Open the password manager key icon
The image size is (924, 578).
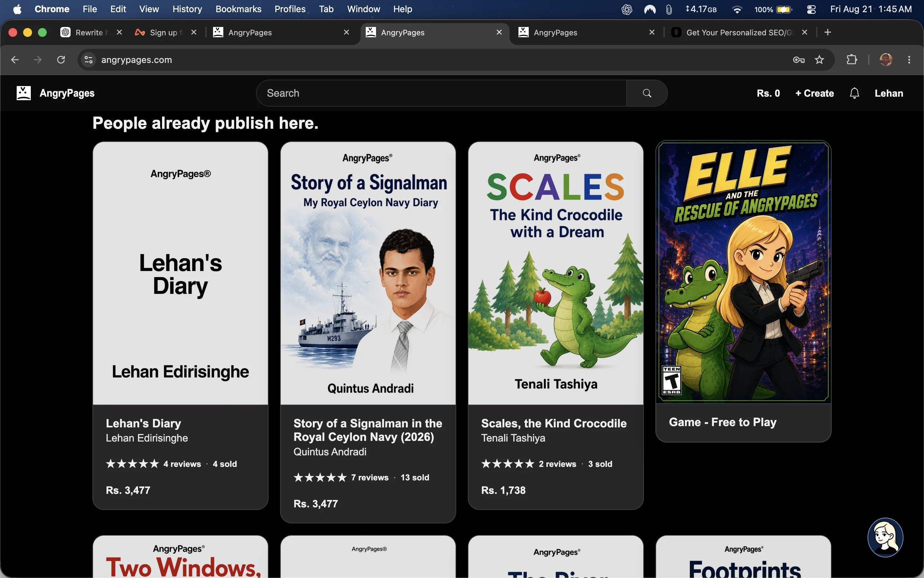[798, 60]
